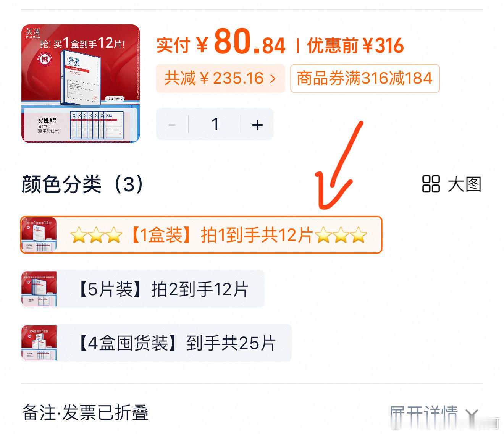Click the 1盒装 option thumbnail image
504x435 pixels.
(39, 234)
